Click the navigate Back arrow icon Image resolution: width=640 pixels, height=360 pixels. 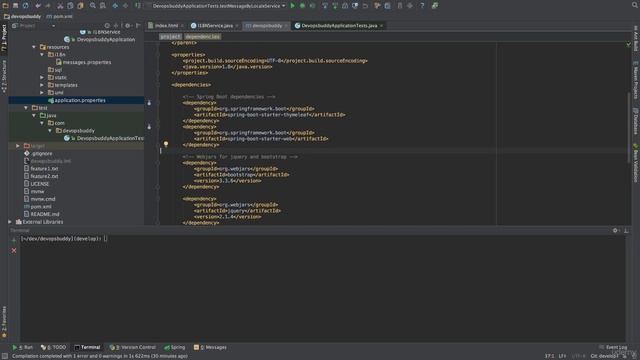tap(115, 6)
